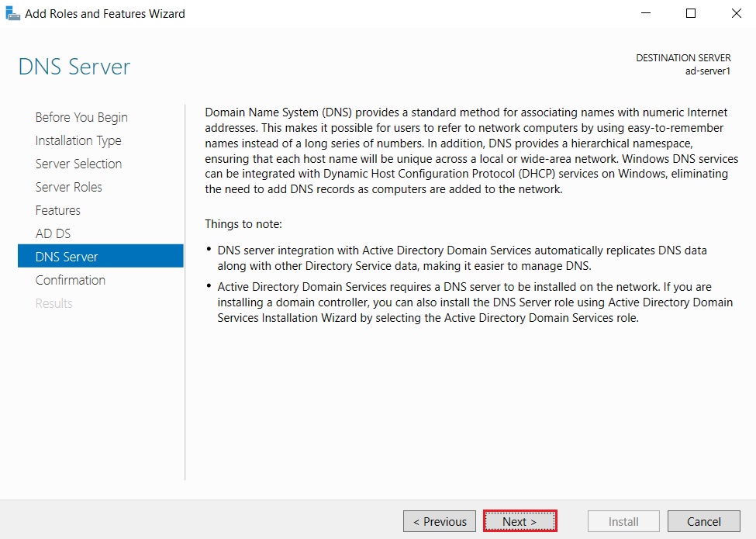Click the Next button

(520, 520)
